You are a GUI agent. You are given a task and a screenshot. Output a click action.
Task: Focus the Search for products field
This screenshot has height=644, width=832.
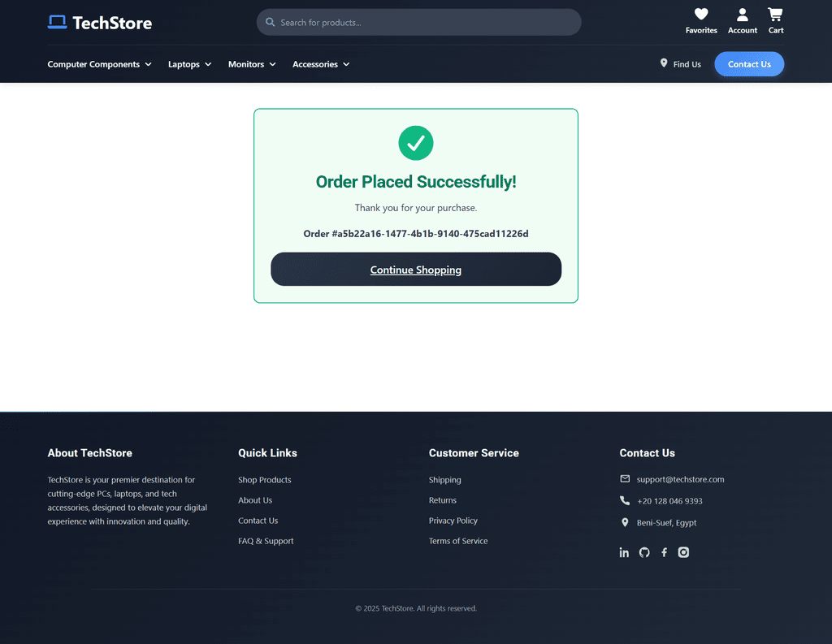point(418,22)
